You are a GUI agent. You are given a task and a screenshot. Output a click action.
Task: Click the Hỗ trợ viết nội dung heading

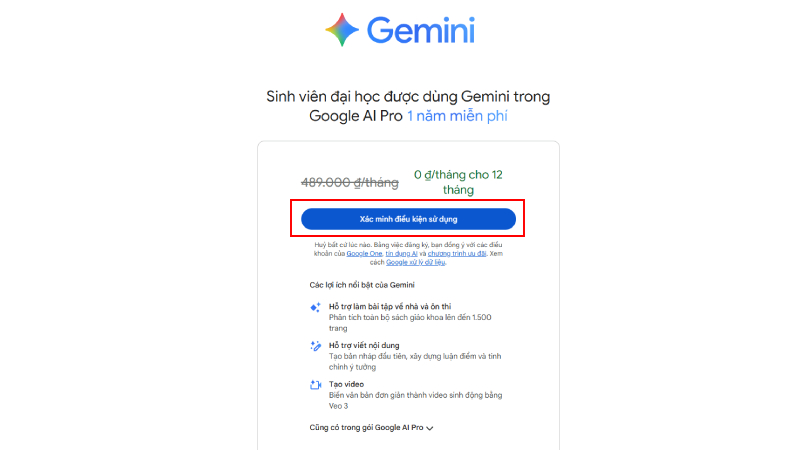[x=364, y=345]
